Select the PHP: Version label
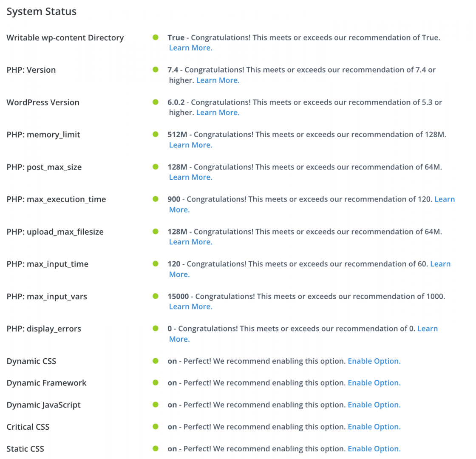The image size is (476, 459). click(x=31, y=70)
